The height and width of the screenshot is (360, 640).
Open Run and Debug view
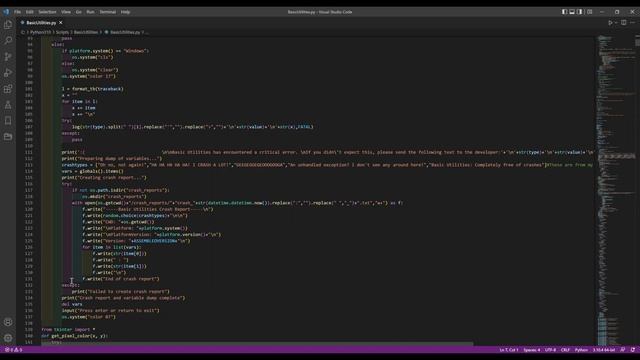8,73
